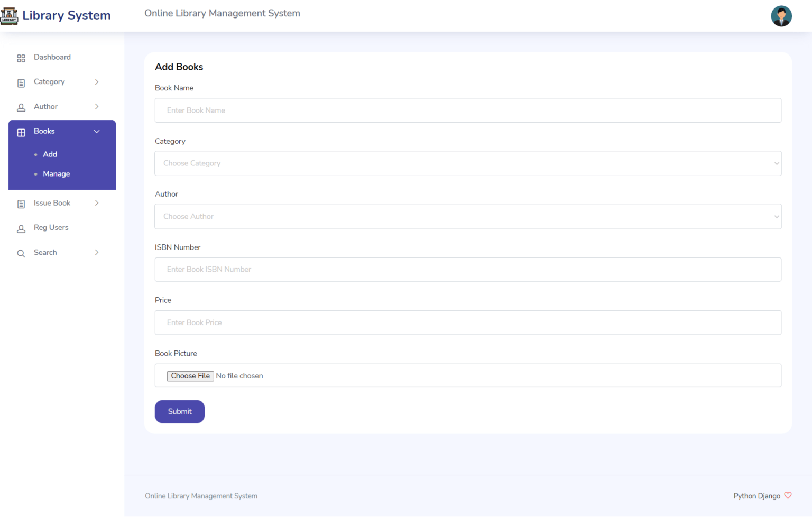Click the Dashboard grid icon
Screen dimensions: 812x517
pyautogui.click(x=21, y=58)
